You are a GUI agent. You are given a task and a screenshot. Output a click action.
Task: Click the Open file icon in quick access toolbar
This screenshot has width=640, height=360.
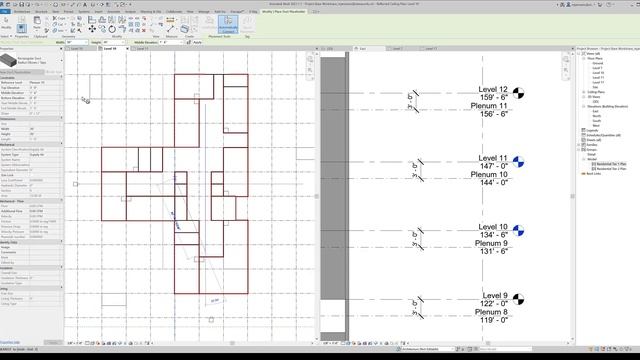[x=15, y=4]
